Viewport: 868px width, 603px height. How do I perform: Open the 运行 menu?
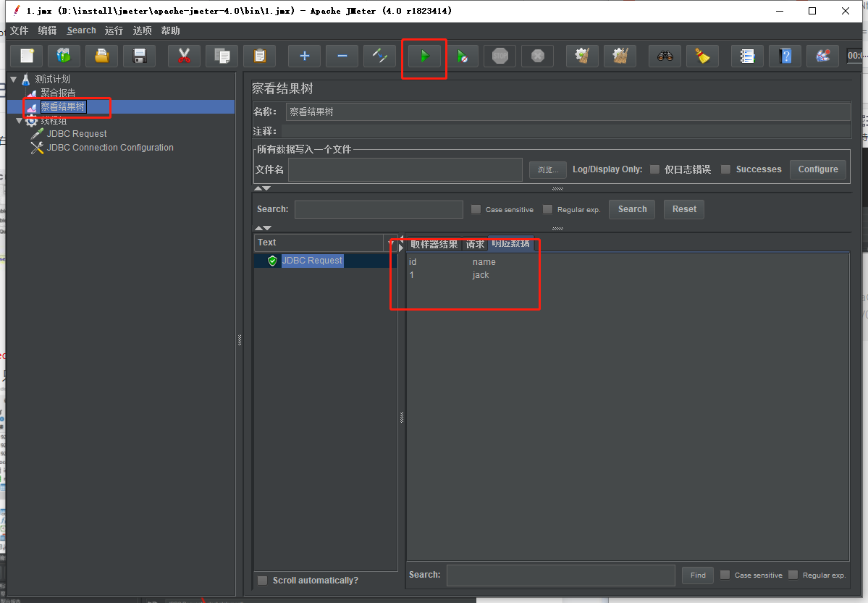pyautogui.click(x=114, y=30)
